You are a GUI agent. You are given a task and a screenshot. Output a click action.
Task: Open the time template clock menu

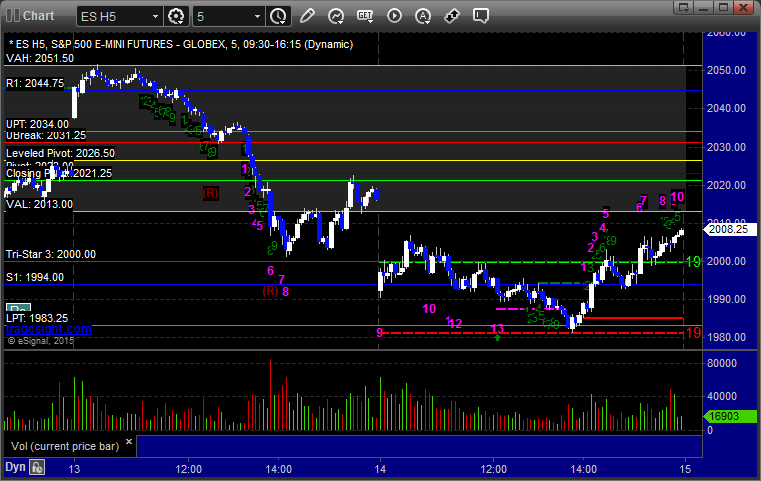pyautogui.click(x=279, y=16)
